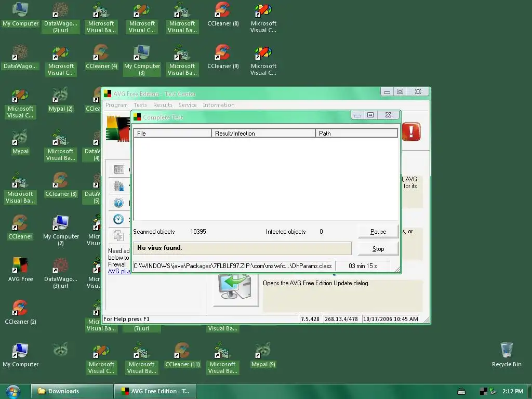The image size is (532, 399).
Task: Click the gray control panel icon atop AVG sidebar
Action: click(x=118, y=169)
